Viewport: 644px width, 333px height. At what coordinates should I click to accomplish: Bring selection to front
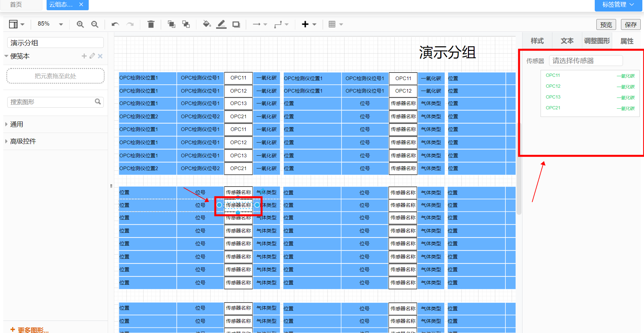[x=171, y=24]
